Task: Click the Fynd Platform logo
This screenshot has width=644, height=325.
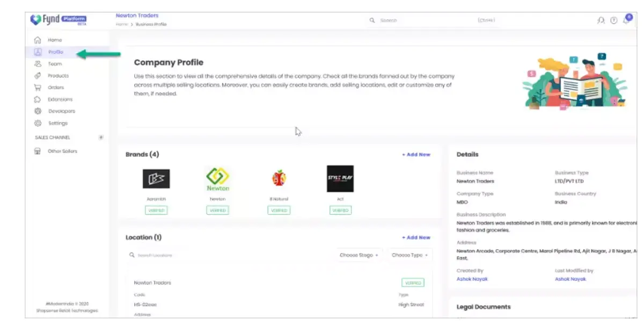Action: 59,20
